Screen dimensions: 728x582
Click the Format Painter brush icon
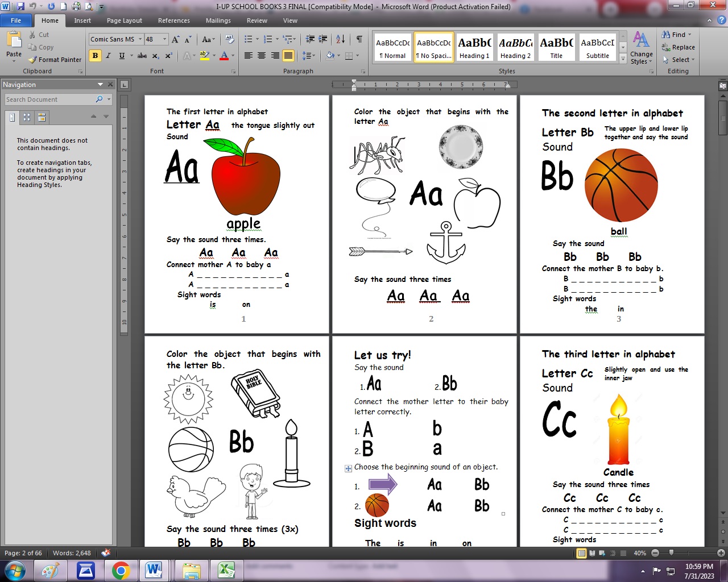[33, 60]
